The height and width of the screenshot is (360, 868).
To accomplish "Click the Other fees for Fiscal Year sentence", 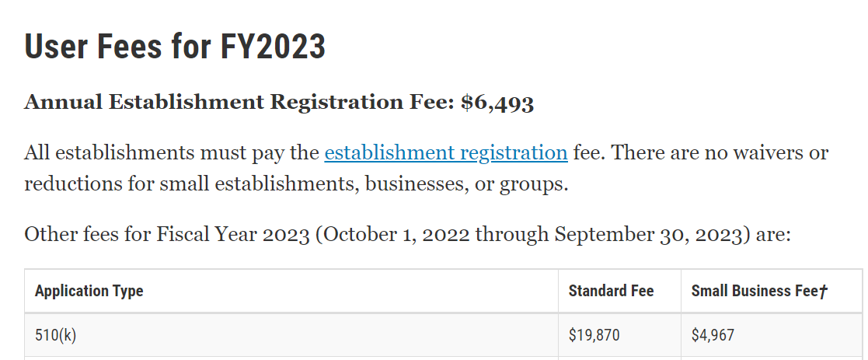I will 407,235.
